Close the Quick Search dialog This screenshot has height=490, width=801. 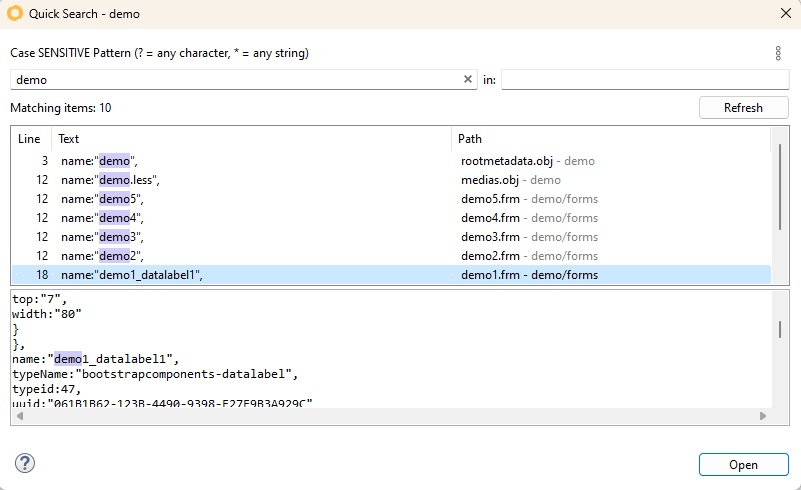[786, 13]
